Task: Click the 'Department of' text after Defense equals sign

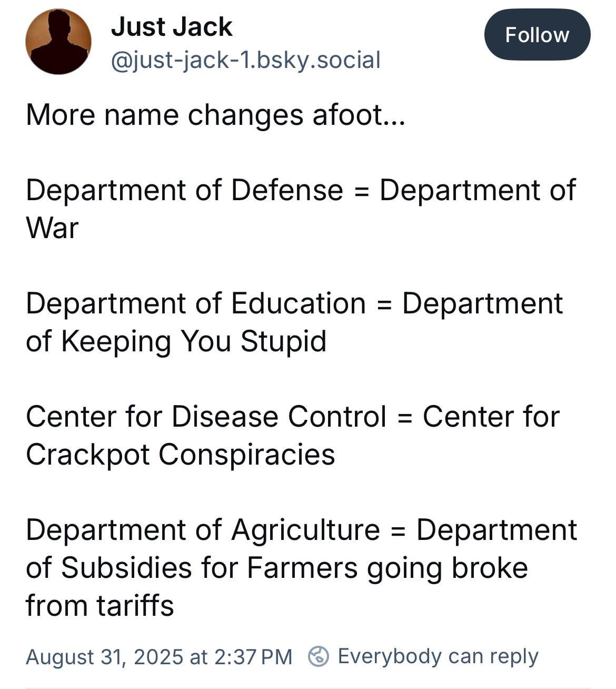Action: (x=478, y=190)
